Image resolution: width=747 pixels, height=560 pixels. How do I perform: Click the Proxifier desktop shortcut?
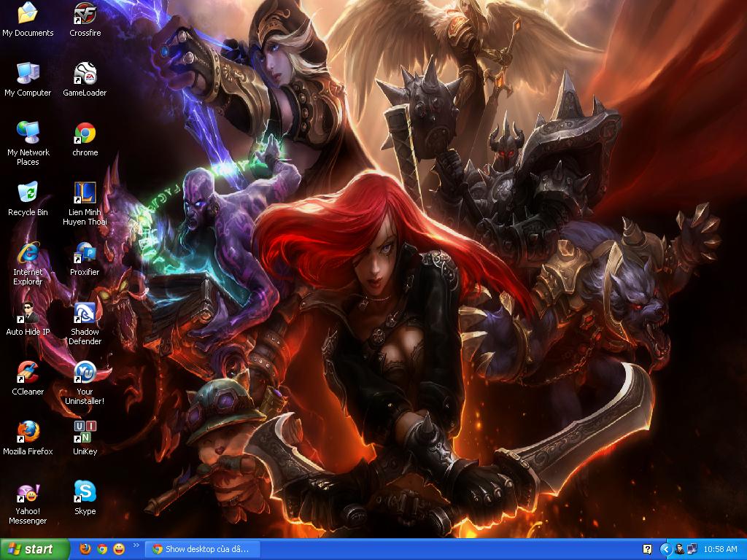coord(85,253)
